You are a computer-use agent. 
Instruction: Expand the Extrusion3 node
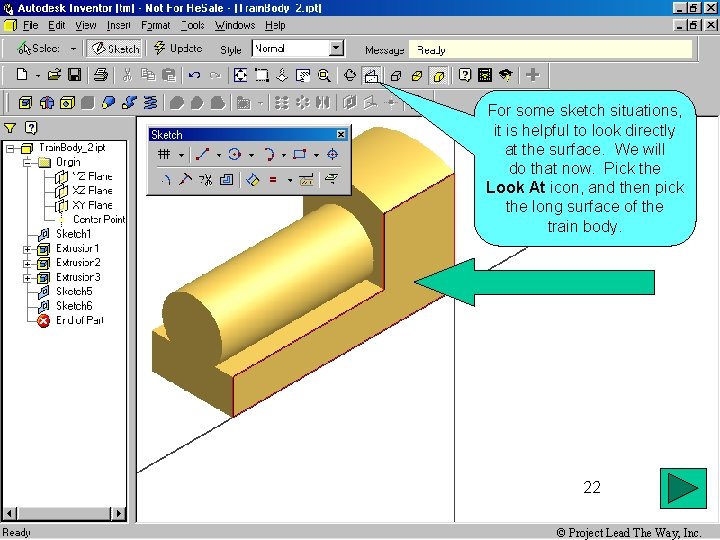click(27, 278)
